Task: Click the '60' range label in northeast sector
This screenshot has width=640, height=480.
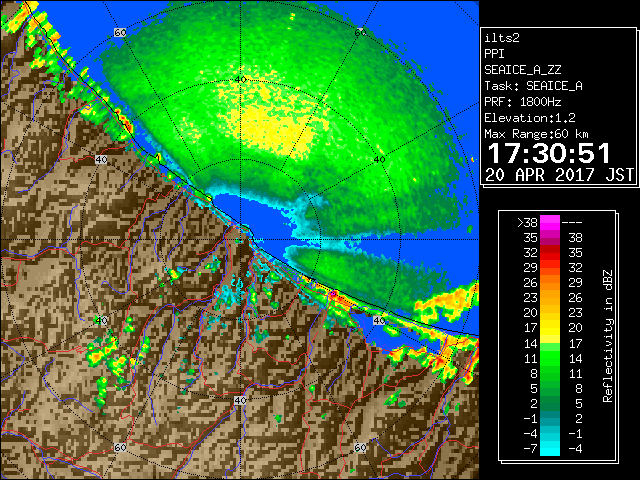Action: (360, 32)
